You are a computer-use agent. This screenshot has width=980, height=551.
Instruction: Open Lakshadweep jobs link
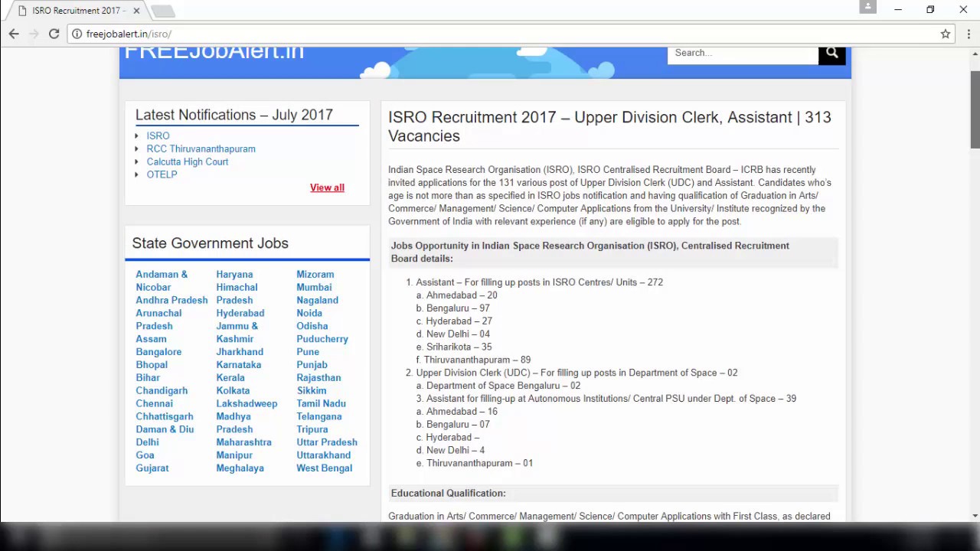[247, 403]
